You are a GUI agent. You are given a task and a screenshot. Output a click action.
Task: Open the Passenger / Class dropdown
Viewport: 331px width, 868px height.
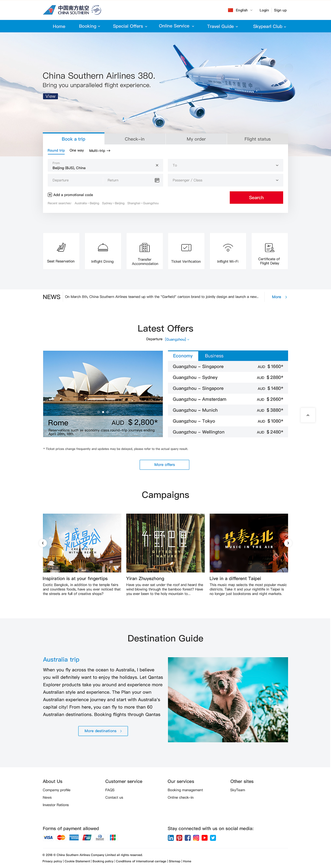coord(225,180)
